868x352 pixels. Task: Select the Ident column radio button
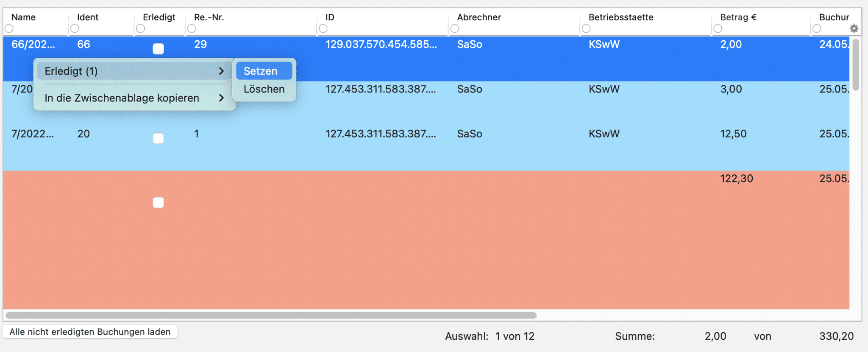pos(75,28)
